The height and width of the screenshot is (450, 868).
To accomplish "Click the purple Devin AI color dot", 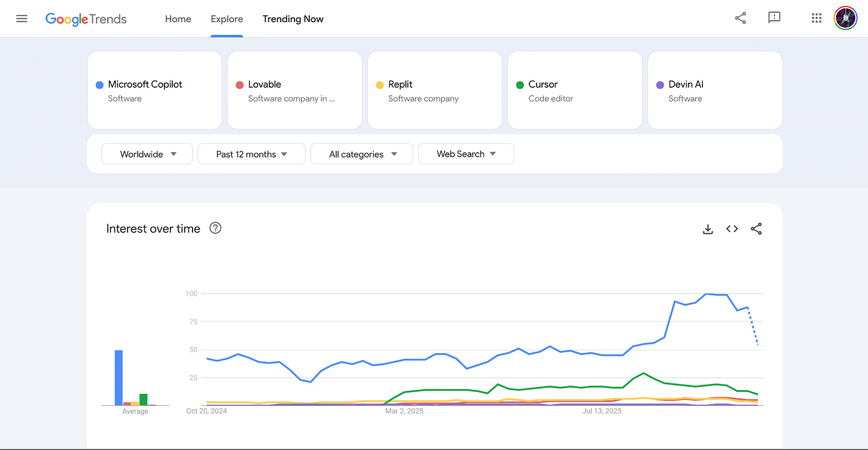I will 660,85.
